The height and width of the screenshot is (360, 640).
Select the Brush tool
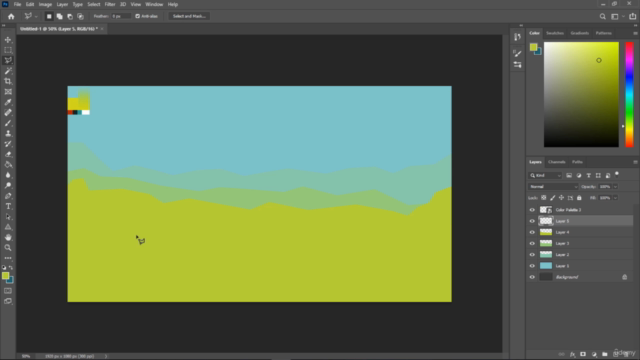point(8,123)
